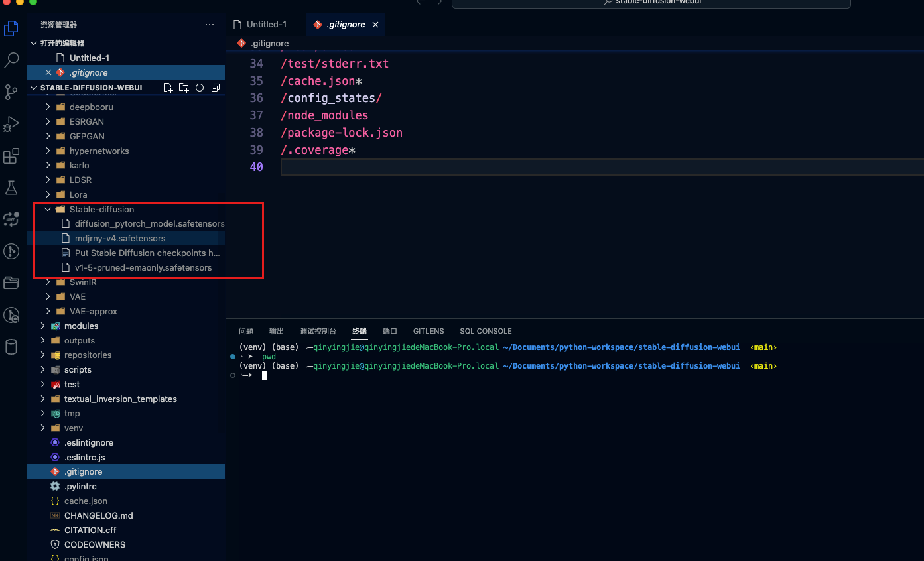
Task: Open diffusion_pytorch_model.safetensors file
Action: coord(126,223)
